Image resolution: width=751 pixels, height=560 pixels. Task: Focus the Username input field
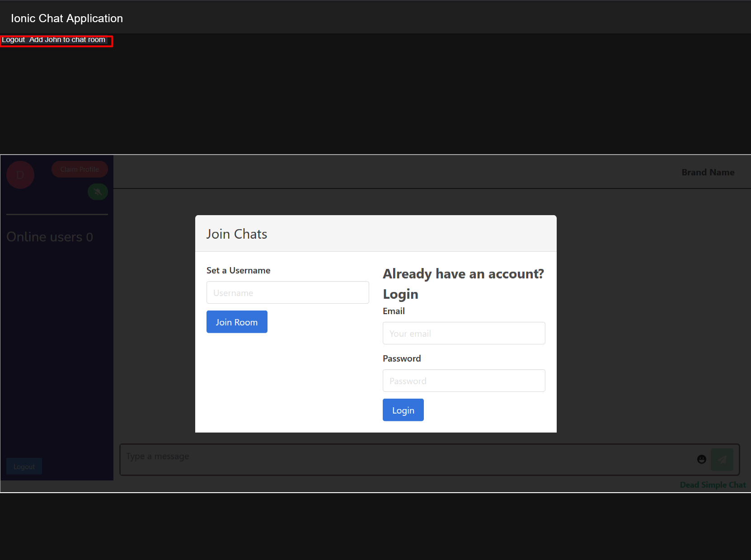coord(287,292)
